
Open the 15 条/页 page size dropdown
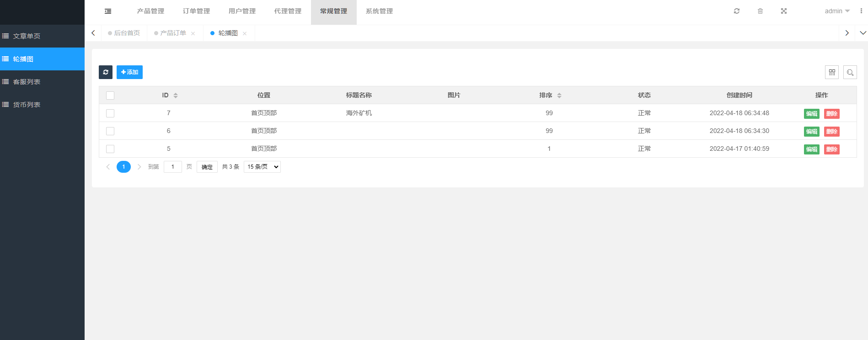262,167
